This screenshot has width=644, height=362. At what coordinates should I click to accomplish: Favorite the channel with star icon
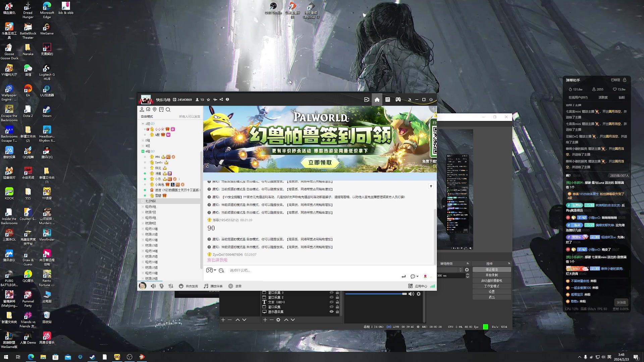[x=208, y=100]
